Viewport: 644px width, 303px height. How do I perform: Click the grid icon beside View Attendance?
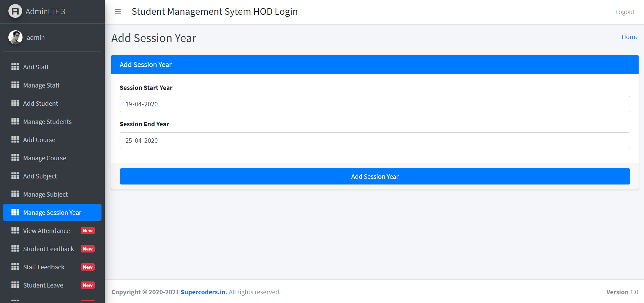click(x=15, y=230)
